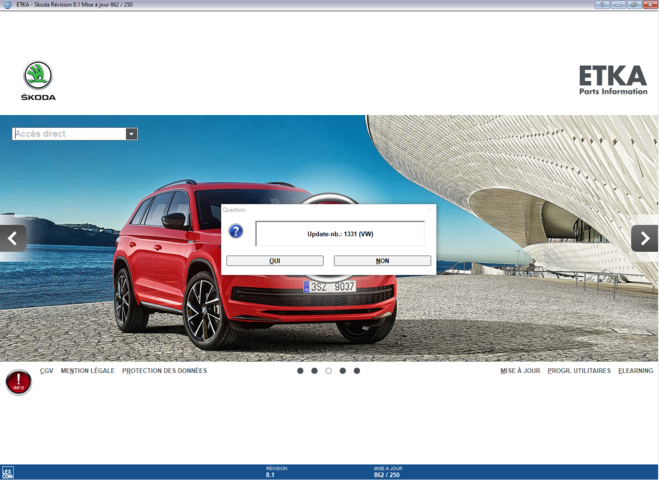This screenshot has height=480, width=659.
Task: Select the fifth carousel dot
Action: pos(357,371)
